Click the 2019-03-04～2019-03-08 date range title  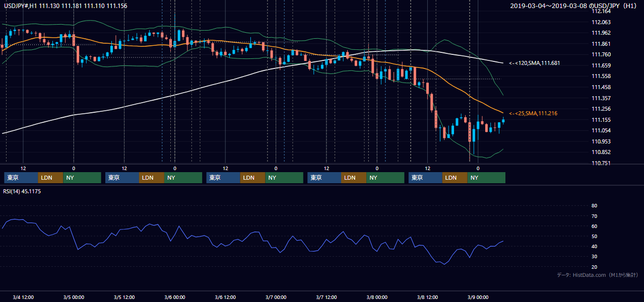pos(574,6)
